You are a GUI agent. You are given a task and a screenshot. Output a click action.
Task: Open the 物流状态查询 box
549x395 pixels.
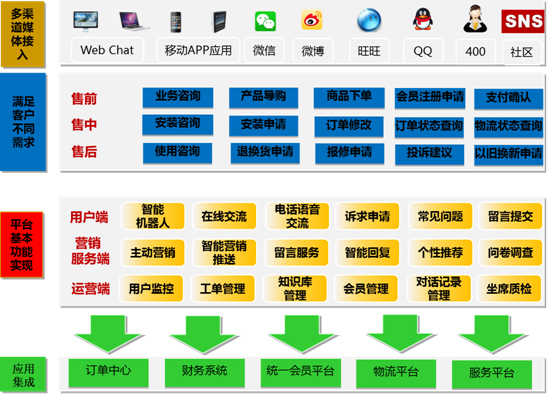coord(508,127)
